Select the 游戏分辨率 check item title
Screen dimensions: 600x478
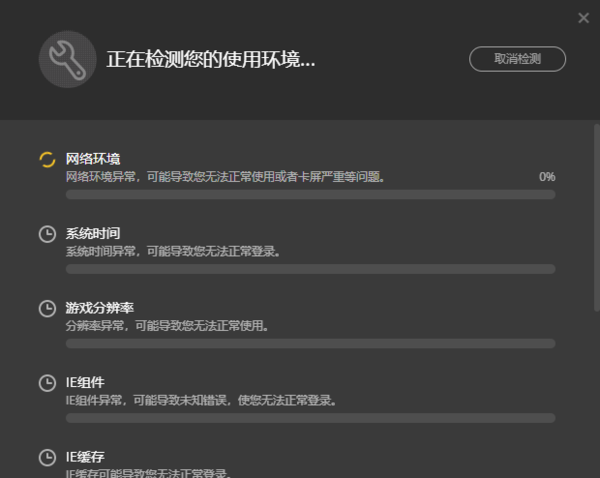pyautogui.click(x=98, y=308)
